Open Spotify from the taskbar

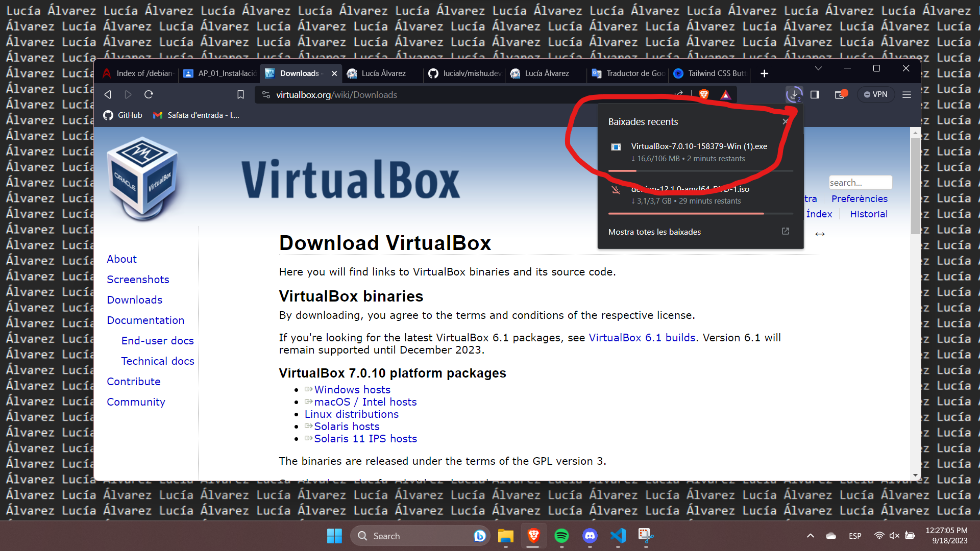561,536
